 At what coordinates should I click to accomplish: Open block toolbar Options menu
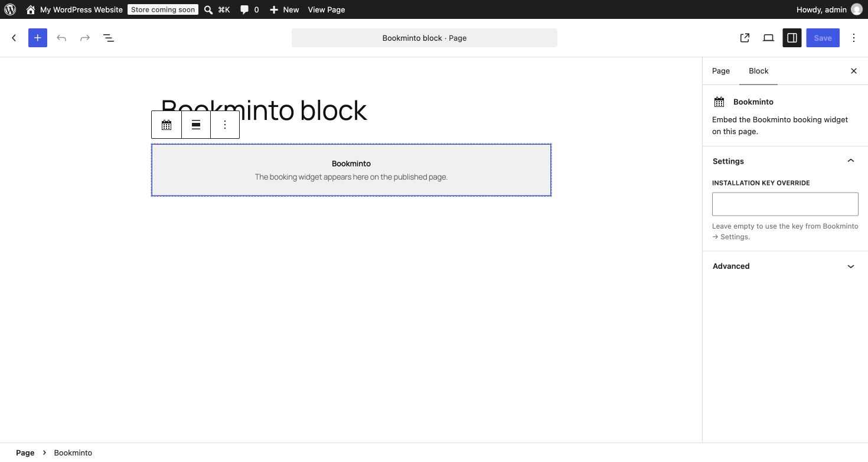click(225, 125)
